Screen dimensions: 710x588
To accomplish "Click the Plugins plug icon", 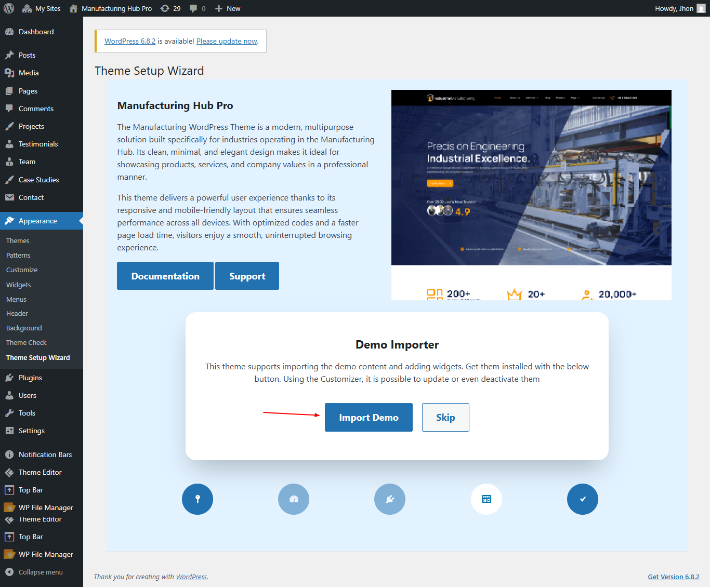I will (9, 378).
